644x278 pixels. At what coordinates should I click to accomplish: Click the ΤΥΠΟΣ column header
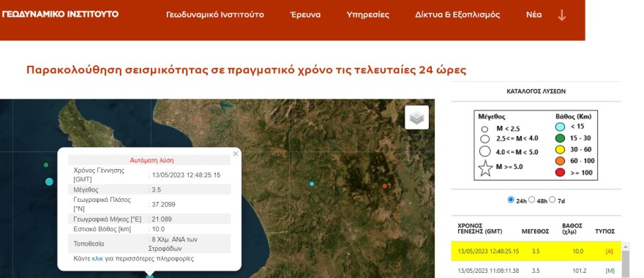604,232
